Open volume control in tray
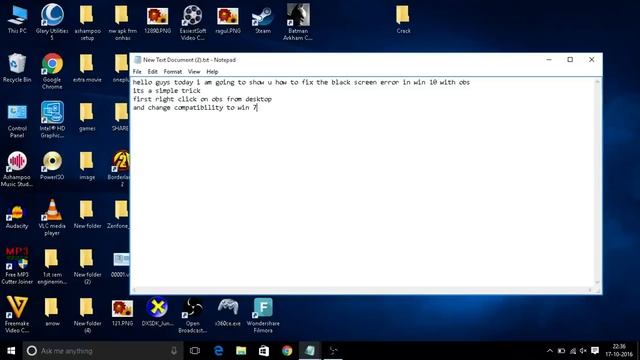Viewport: 640px width, 360px height. click(583, 351)
